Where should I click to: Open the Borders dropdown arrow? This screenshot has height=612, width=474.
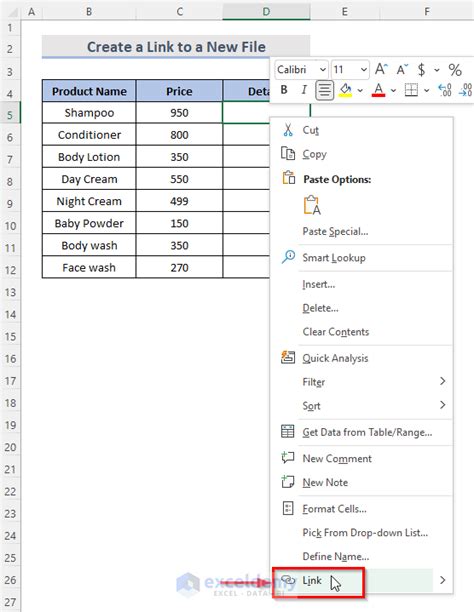pyautogui.click(x=427, y=91)
